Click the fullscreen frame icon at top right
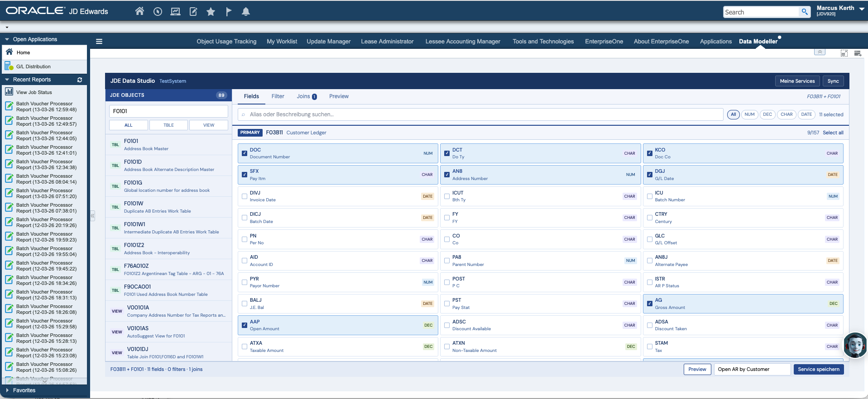Image resolution: width=868 pixels, height=399 pixels. click(844, 53)
